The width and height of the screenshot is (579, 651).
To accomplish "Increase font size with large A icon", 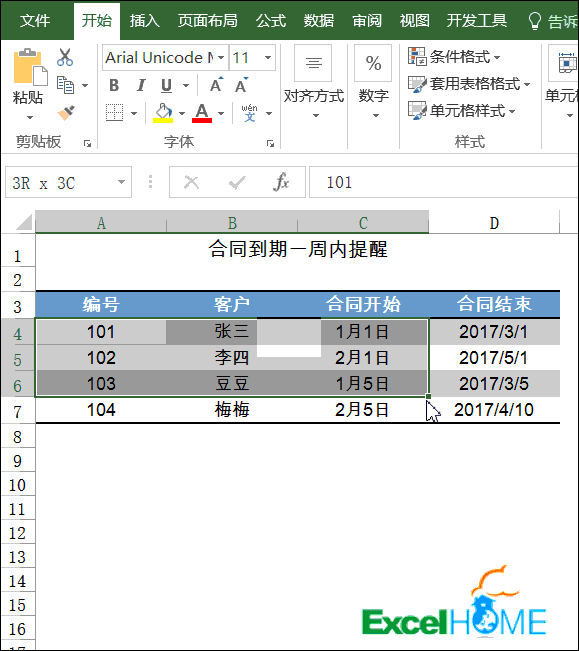I will tap(216, 85).
